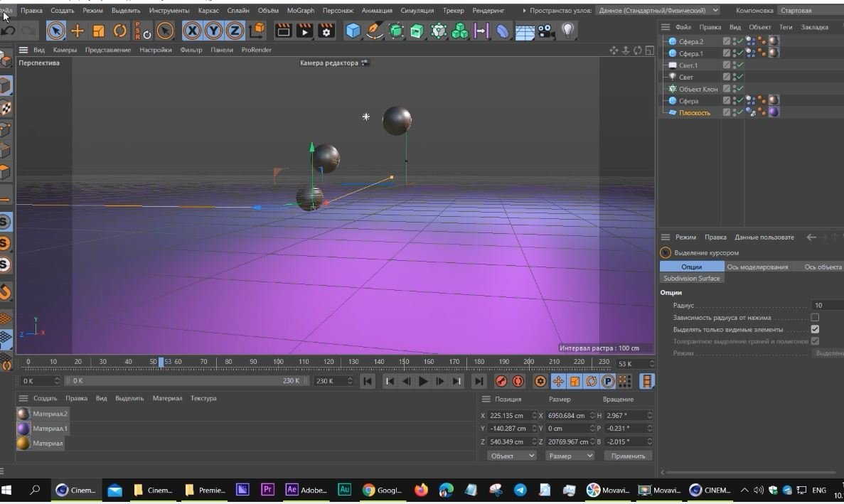844x504 pixels.
Task: Open the 'Размер' dropdown in coordinates
Action: (570, 456)
